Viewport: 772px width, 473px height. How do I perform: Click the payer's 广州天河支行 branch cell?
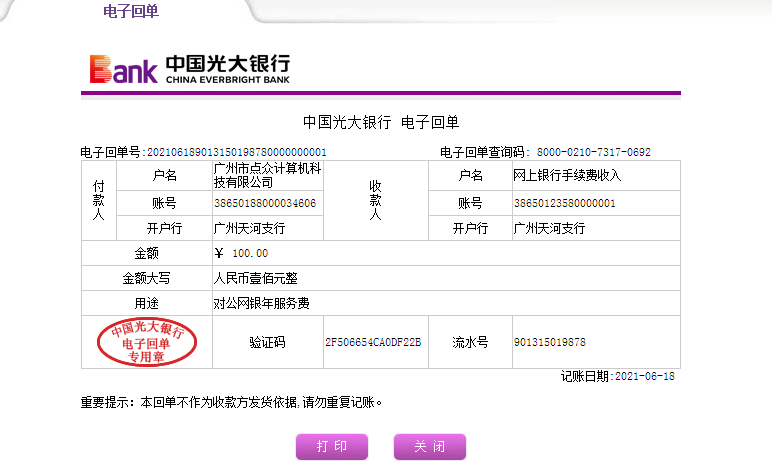(x=268, y=228)
